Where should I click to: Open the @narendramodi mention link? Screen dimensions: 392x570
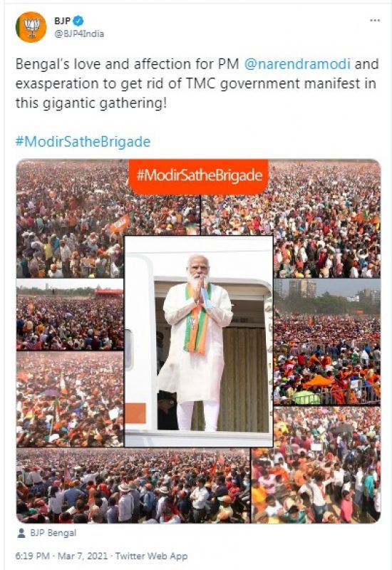click(x=297, y=64)
